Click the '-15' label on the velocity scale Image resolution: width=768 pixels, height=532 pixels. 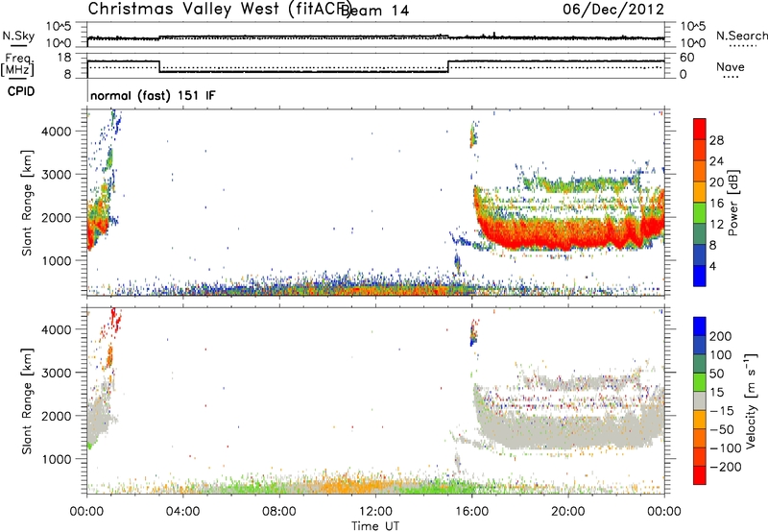click(722, 410)
